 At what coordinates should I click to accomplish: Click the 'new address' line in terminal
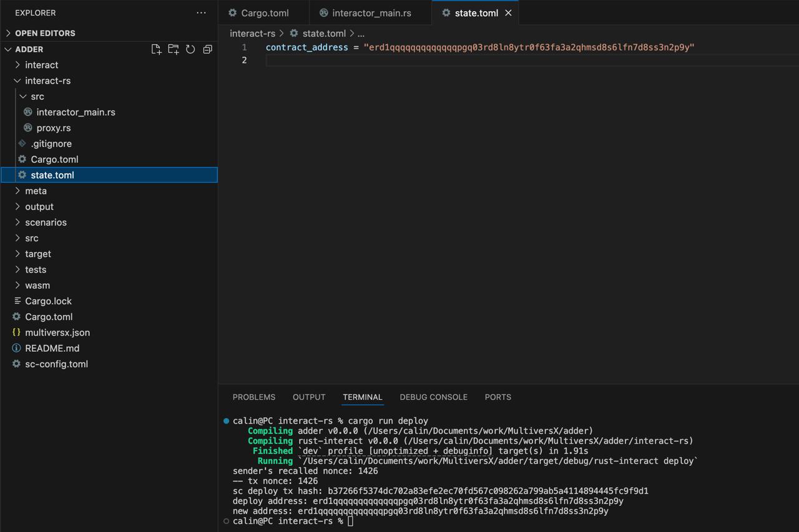pos(421,511)
